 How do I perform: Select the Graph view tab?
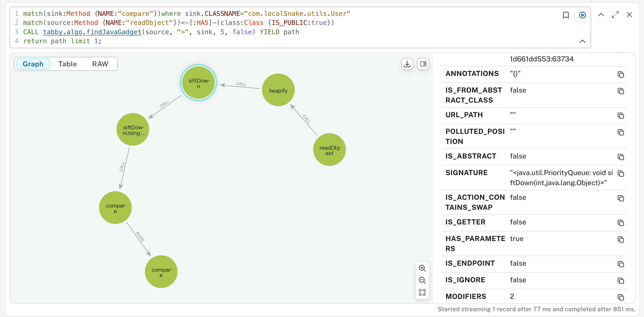tap(33, 64)
